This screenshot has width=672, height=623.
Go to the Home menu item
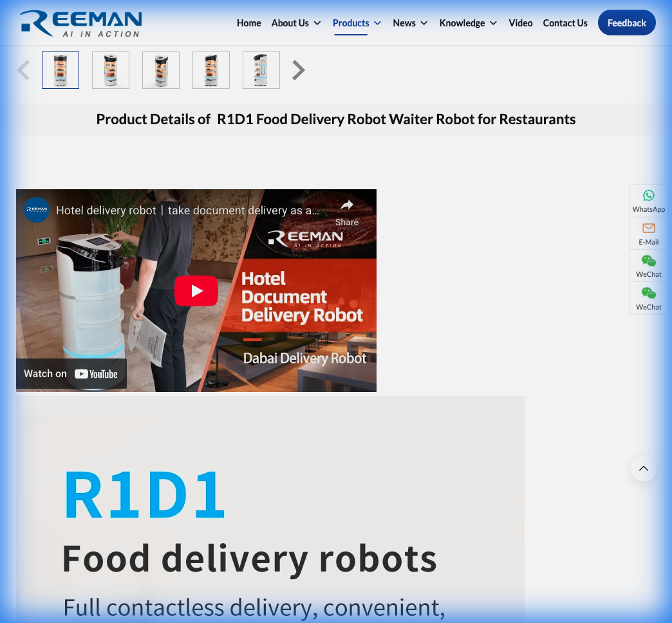tap(249, 23)
